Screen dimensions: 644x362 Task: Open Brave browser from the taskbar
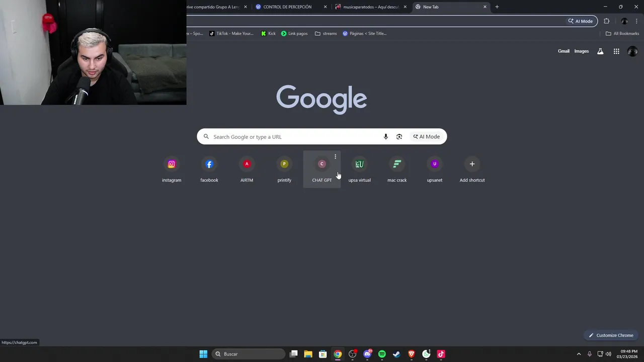pyautogui.click(x=412, y=354)
